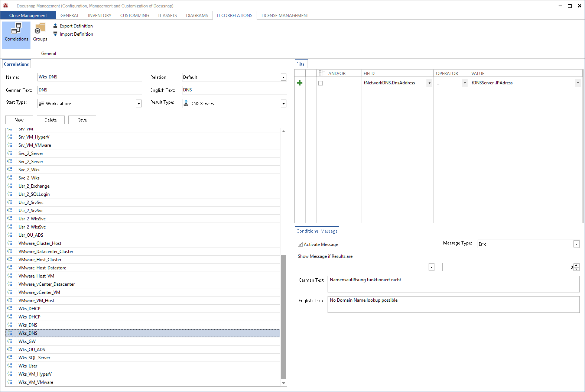Click the list scroll-up arrow
The image size is (585, 392).
283,131
